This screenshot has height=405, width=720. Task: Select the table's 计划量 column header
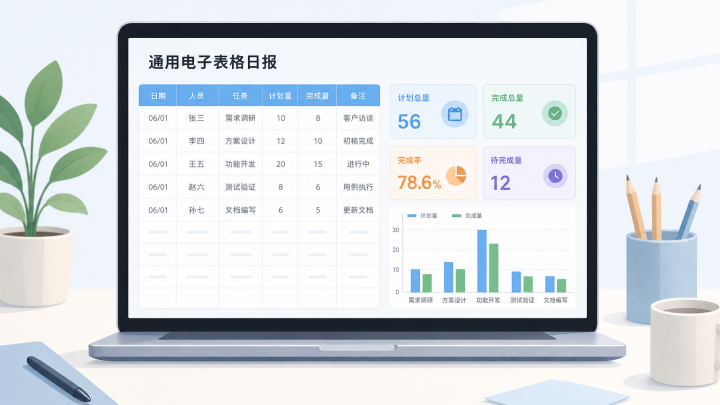point(280,96)
